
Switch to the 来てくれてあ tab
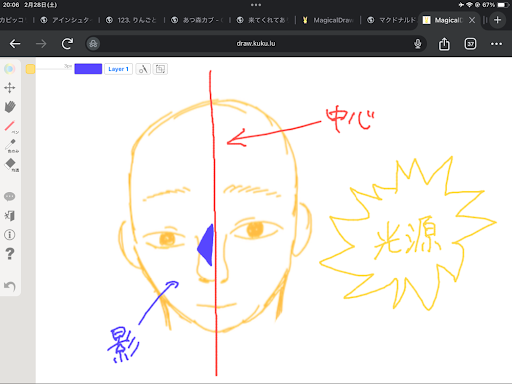(263, 20)
